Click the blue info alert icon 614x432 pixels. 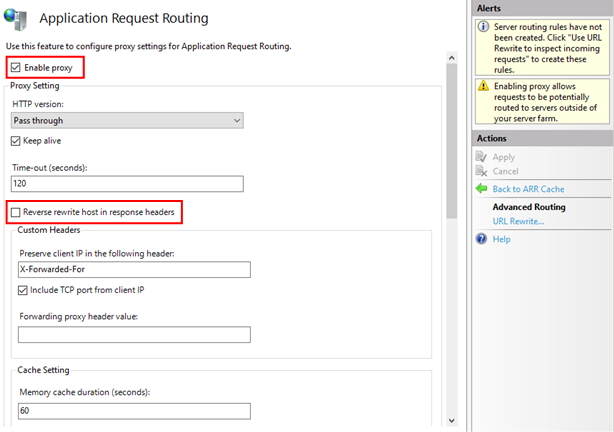[481, 27]
